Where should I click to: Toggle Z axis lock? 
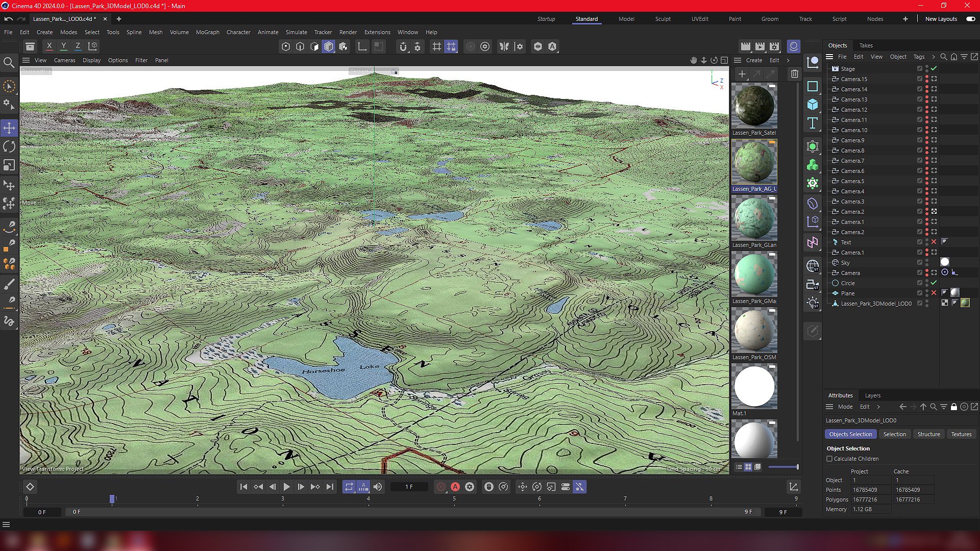pos(78,46)
